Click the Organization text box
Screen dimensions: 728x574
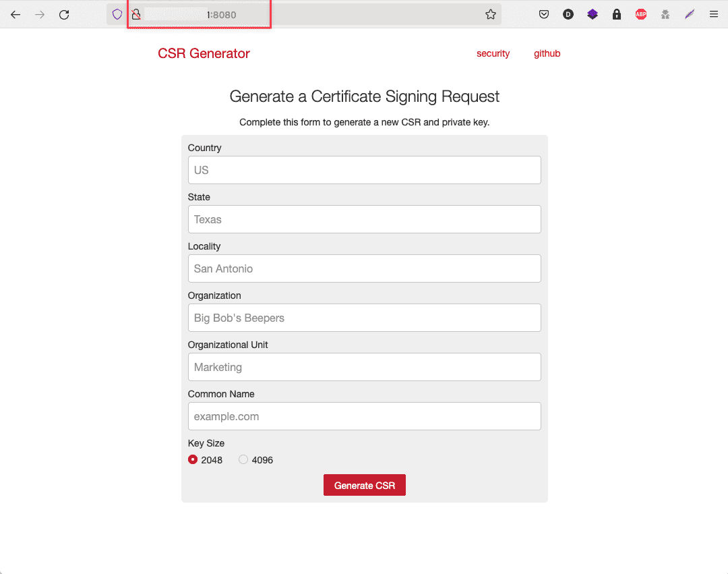tap(364, 318)
